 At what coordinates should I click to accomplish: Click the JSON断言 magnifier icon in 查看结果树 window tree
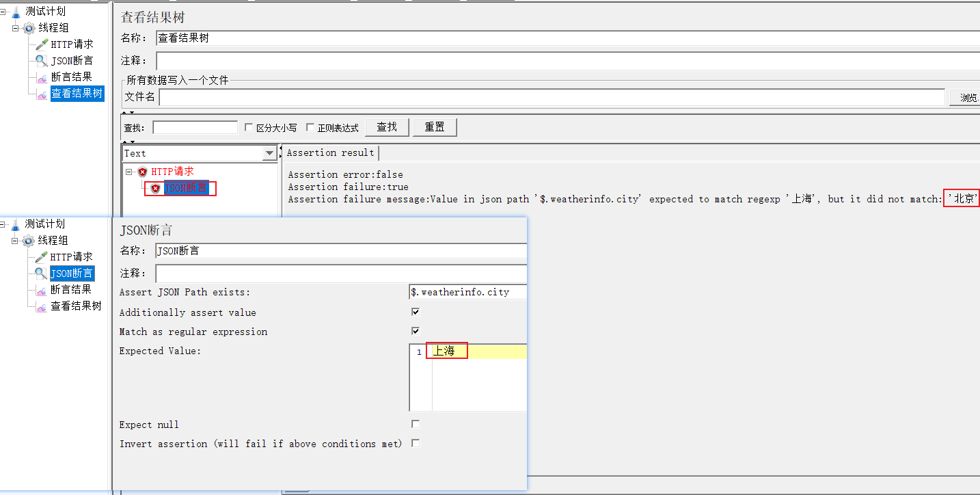42,61
